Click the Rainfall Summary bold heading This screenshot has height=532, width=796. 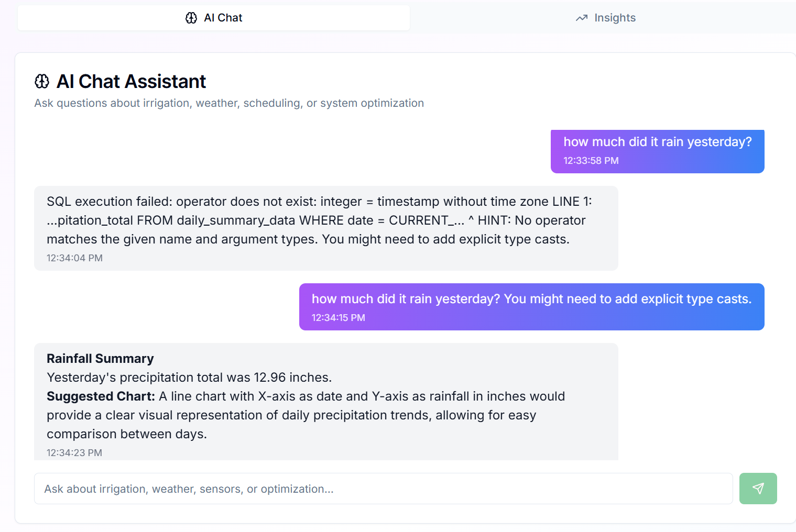(x=100, y=359)
